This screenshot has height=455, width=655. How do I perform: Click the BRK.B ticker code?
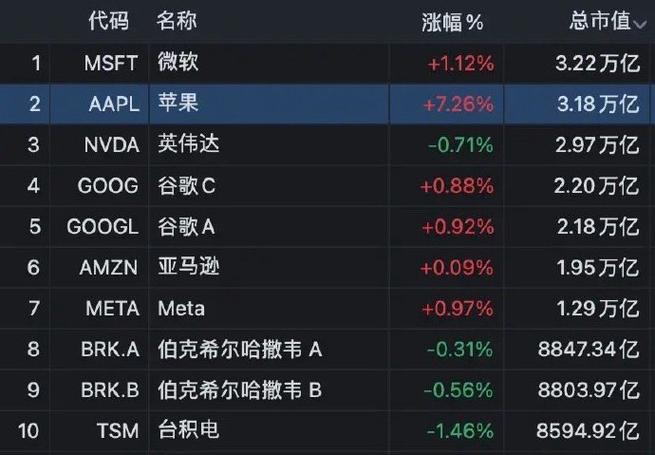[110, 390]
